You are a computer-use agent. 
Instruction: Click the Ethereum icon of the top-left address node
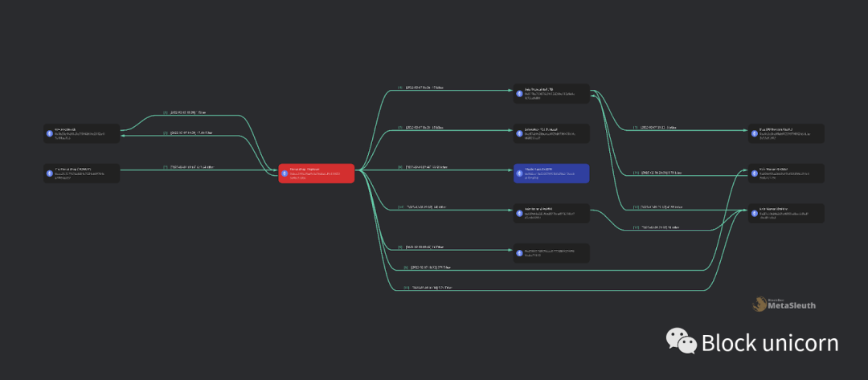[51, 133]
